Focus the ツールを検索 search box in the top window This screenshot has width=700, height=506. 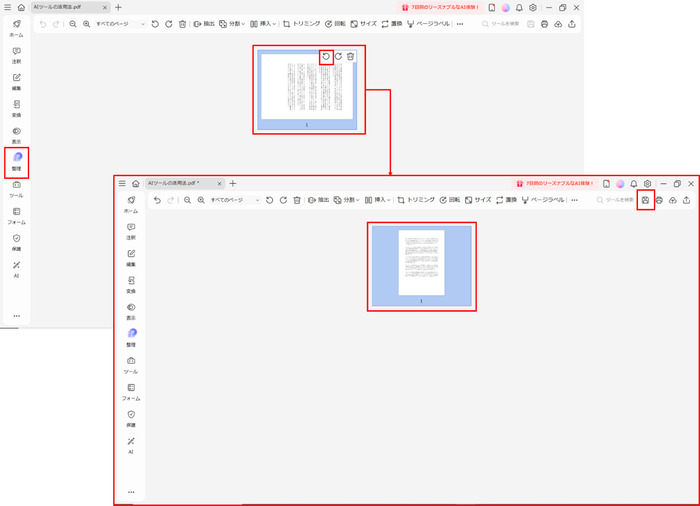pyautogui.click(x=501, y=24)
